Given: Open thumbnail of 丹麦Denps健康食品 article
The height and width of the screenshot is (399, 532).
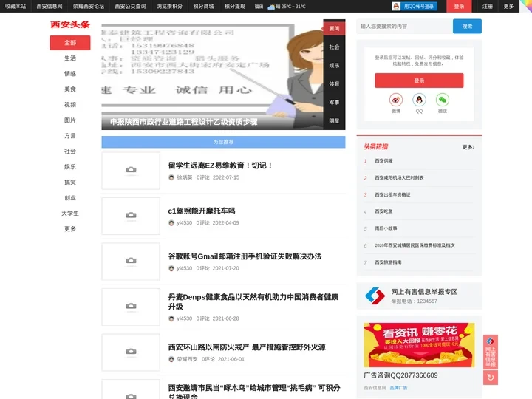Looking at the screenshot, I should (131, 307).
